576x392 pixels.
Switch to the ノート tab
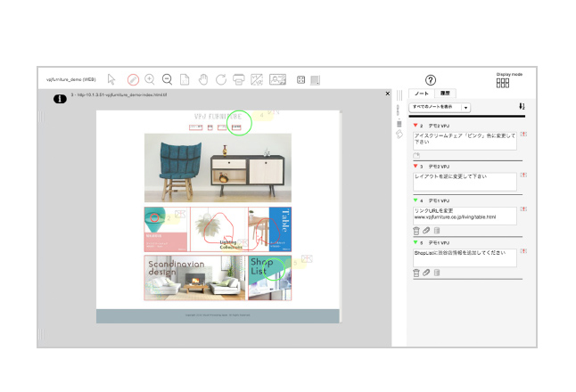pos(423,93)
